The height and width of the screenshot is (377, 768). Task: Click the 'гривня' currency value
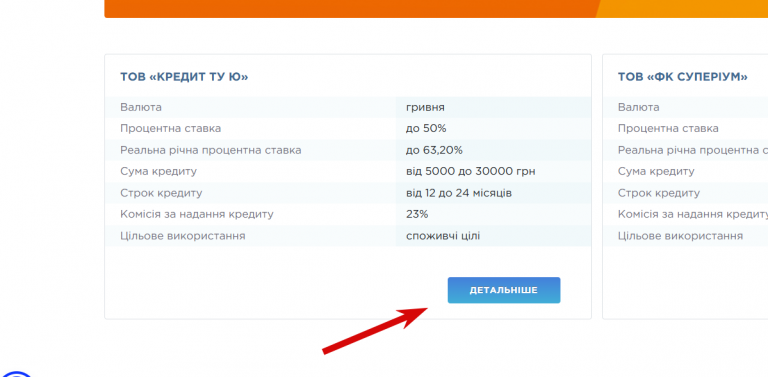(x=425, y=107)
